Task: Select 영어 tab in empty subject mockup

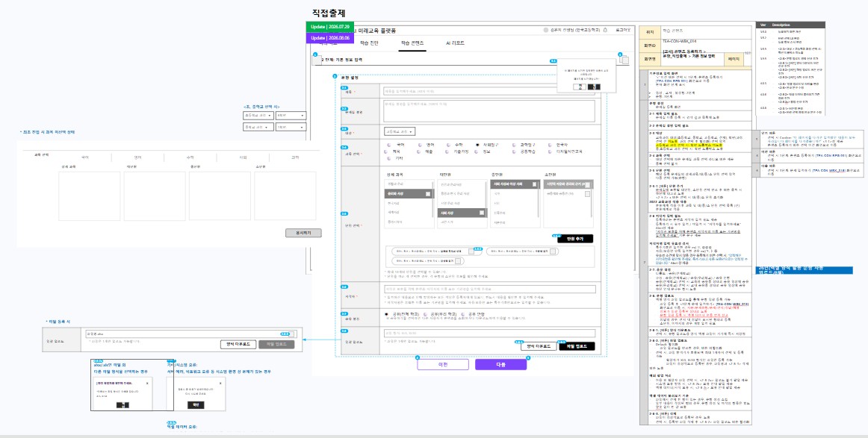Action: point(137,157)
